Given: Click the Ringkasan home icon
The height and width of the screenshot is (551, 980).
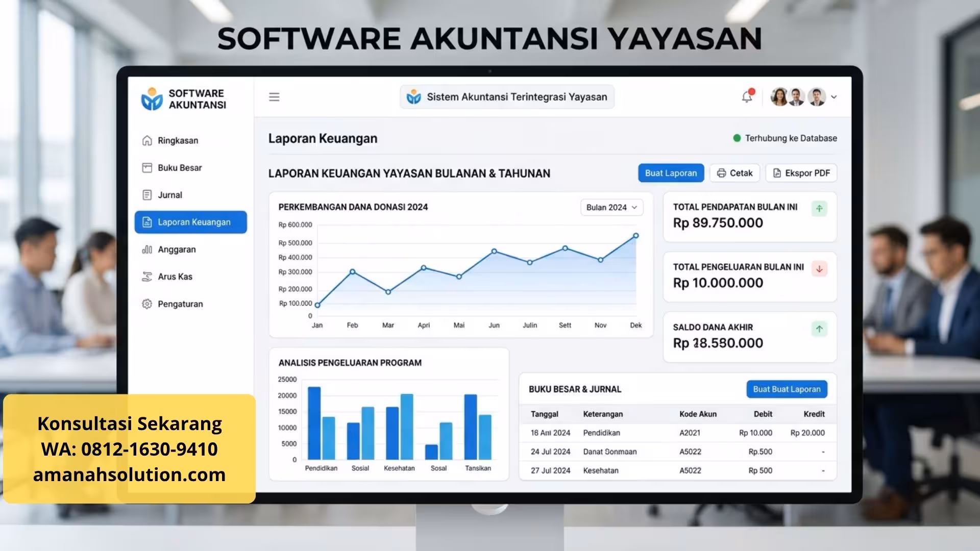Looking at the screenshot, I should point(147,140).
